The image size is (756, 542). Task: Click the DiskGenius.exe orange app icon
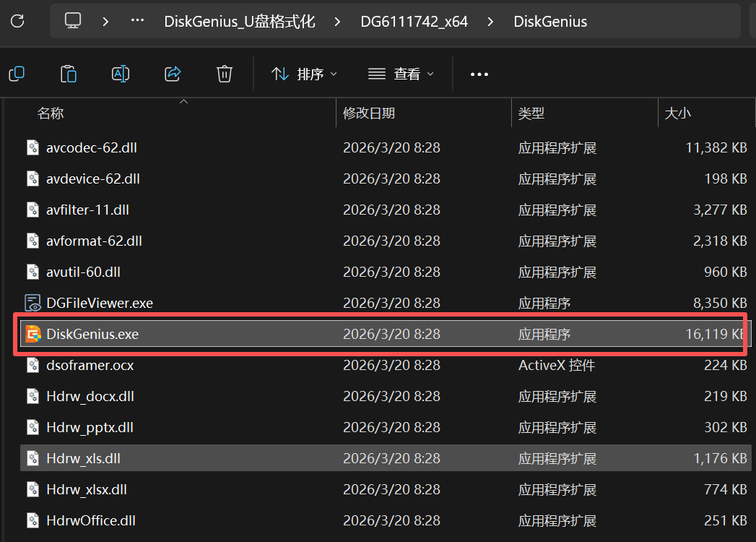pyautogui.click(x=32, y=334)
